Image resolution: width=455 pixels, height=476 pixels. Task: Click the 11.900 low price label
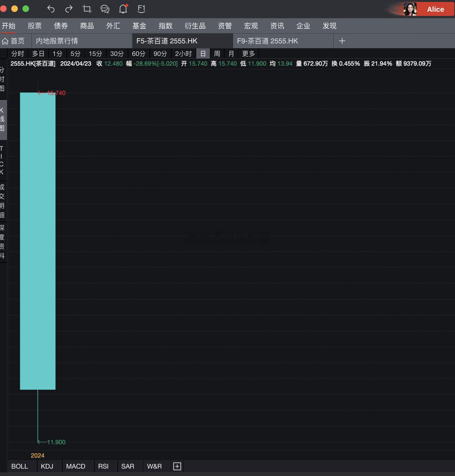point(56,442)
